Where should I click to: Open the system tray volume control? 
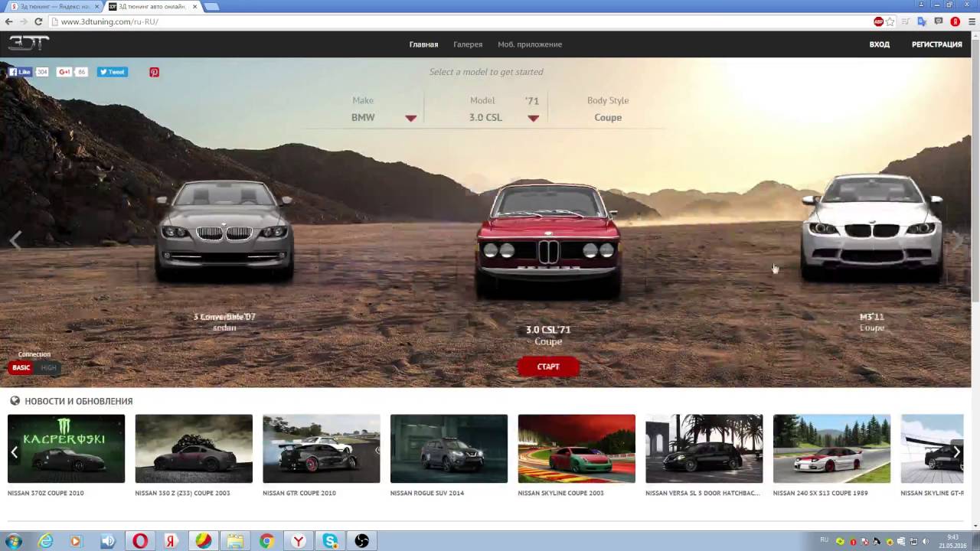(926, 541)
